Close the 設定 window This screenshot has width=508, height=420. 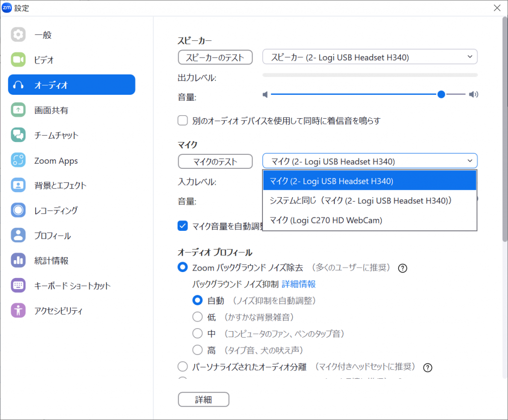(497, 8)
